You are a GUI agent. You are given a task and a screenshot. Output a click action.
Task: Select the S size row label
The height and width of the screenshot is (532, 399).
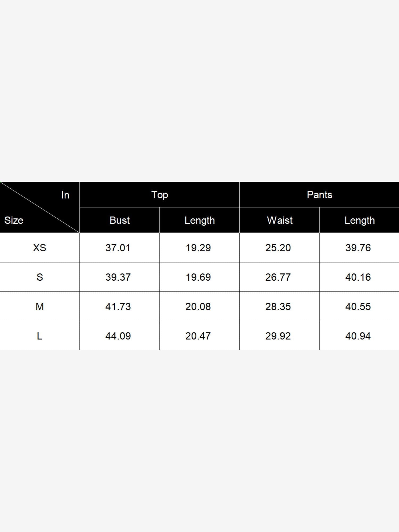point(40,277)
